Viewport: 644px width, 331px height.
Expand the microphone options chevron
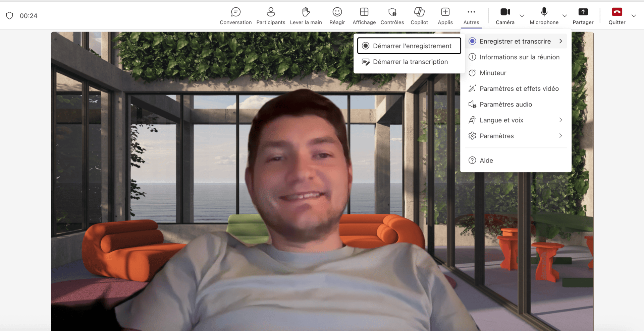(565, 16)
